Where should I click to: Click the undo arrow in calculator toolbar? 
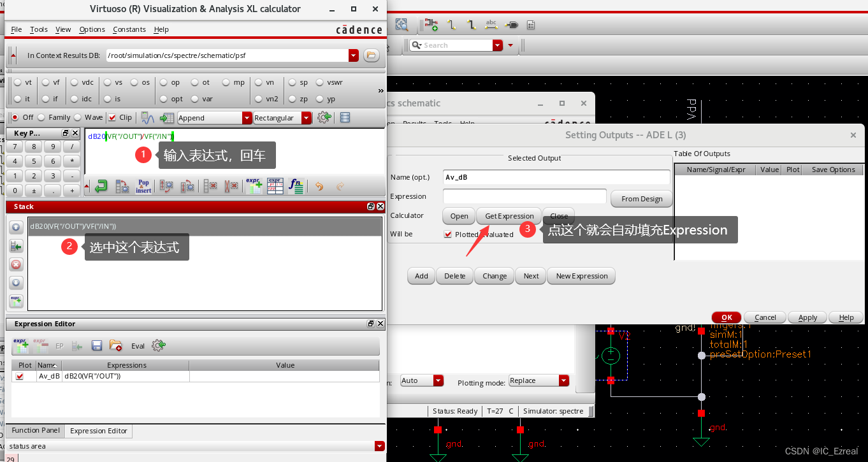[x=319, y=185]
